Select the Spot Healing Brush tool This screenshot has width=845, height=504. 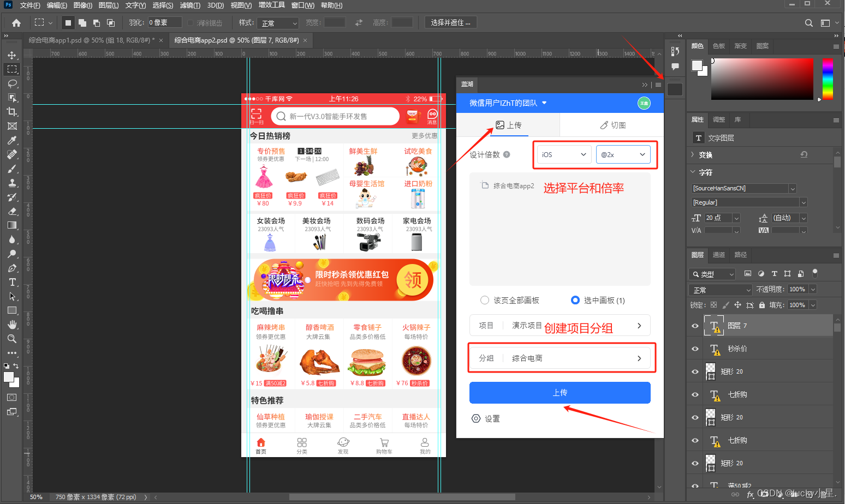[12, 154]
